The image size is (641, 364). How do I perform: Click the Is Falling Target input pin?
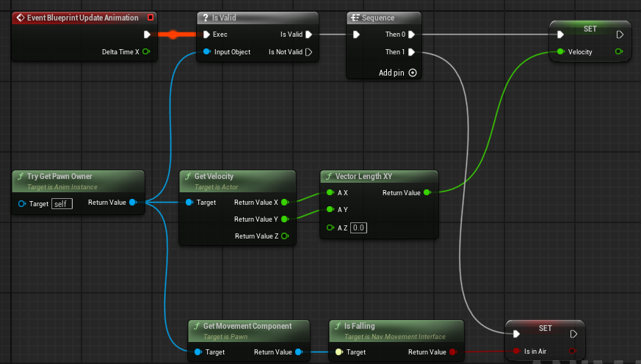pos(339,352)
